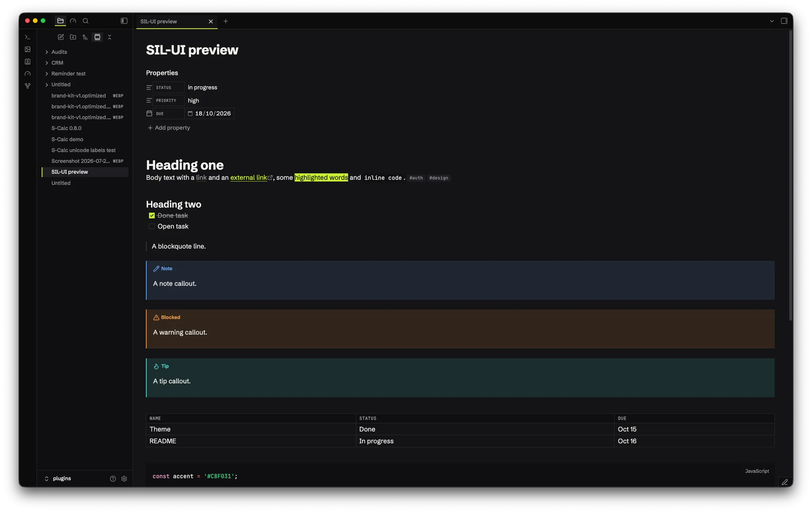The width and height of the screenshot is (812, 512).
Task: Toggle the right sidebar panel button
Action: tap(784, 21)
